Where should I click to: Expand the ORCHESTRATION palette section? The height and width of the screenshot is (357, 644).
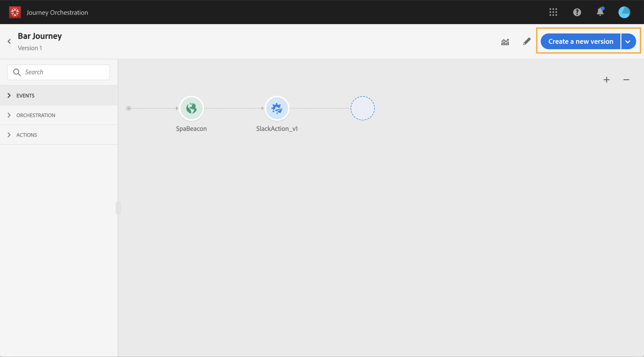59,115
